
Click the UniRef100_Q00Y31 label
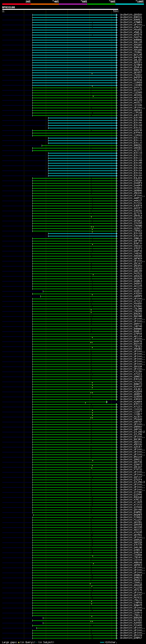tap(131, 87)
